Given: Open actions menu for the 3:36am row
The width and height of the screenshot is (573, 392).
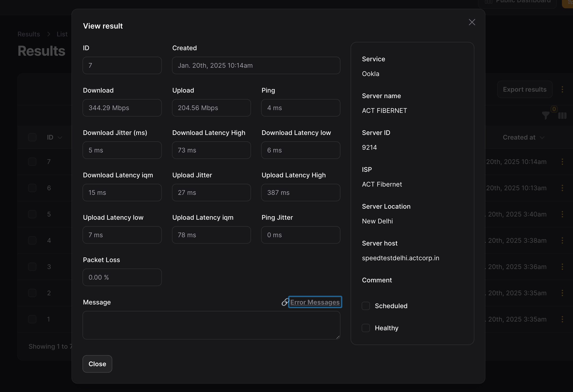Looking at the screenshot, I should tap(562, 266).
